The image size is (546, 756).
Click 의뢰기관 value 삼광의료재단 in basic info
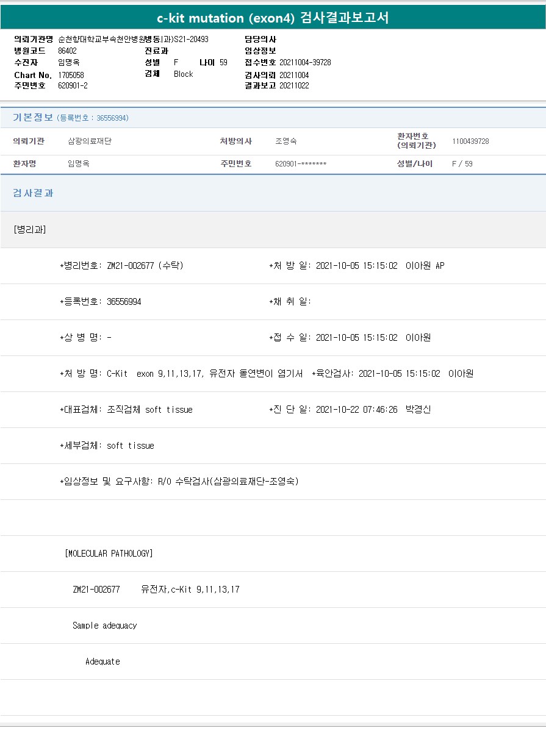pos(90,141)
